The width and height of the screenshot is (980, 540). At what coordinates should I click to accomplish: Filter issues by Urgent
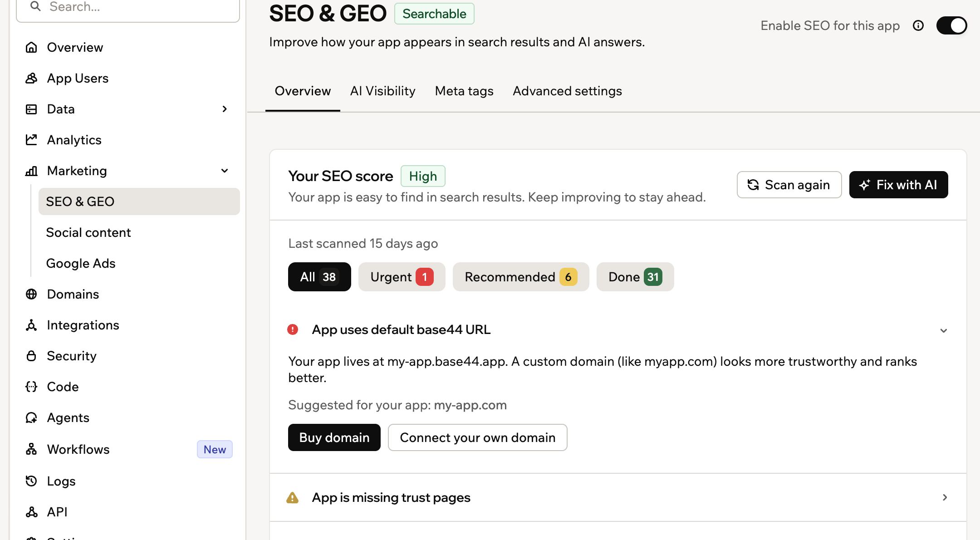(x=402, y=277)
